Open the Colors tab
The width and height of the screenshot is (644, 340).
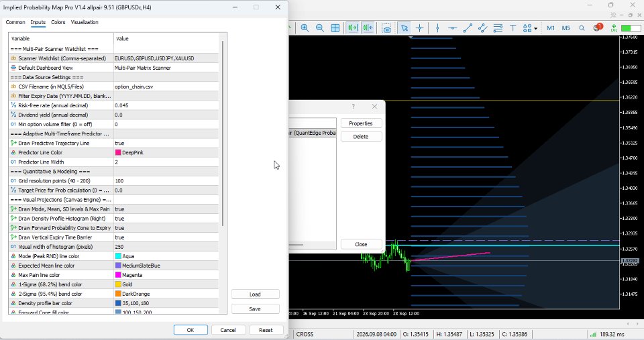pyautogui.click(x=58, y=22)
